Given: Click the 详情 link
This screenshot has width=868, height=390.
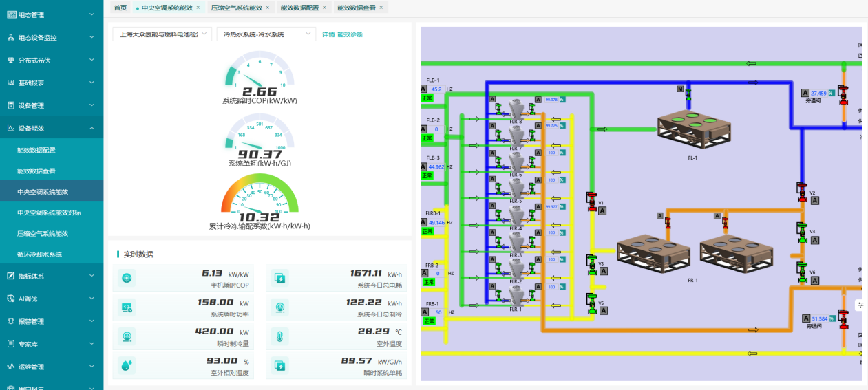Looking at the screenshot, I should point(328,34).
